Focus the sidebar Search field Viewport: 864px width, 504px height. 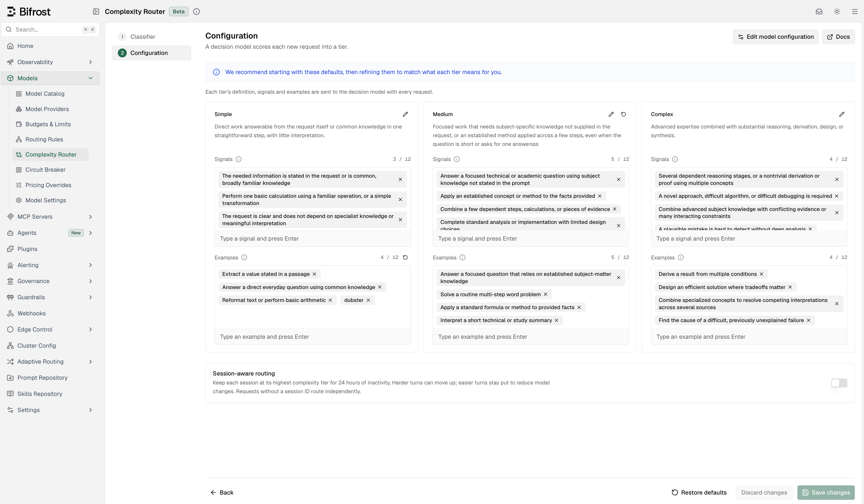point(50,30)
